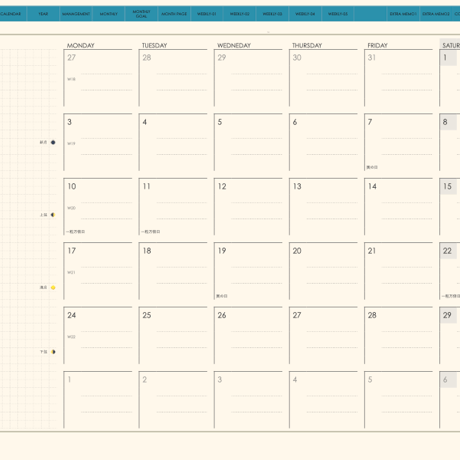The width and height of the screenshot is (460, 460).
Task: Open the CALENDAR tab
Action: tap(11, 14)
